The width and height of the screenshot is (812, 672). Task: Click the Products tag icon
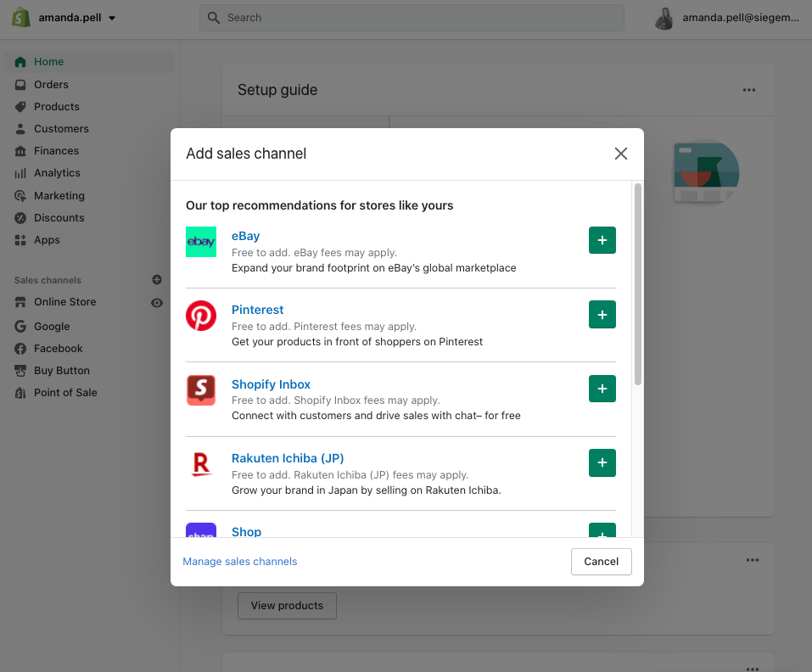point(20,107)
